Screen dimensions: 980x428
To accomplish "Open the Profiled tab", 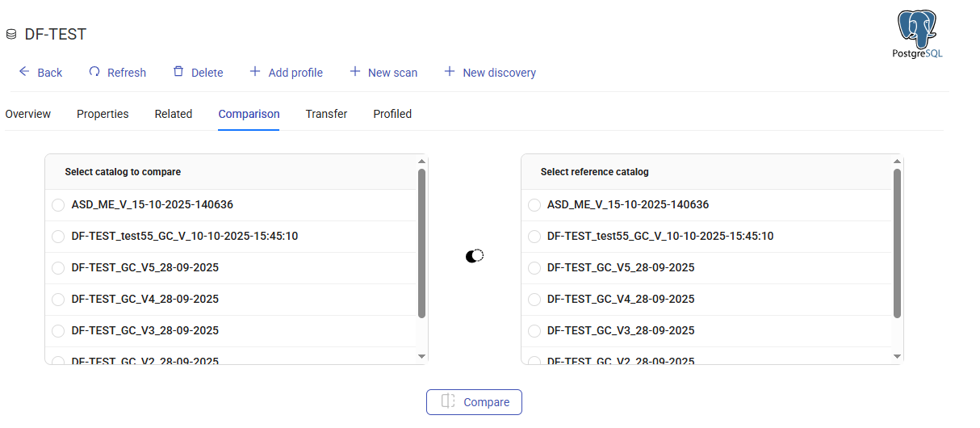I will pyautogui.click(x=392, y=114).
